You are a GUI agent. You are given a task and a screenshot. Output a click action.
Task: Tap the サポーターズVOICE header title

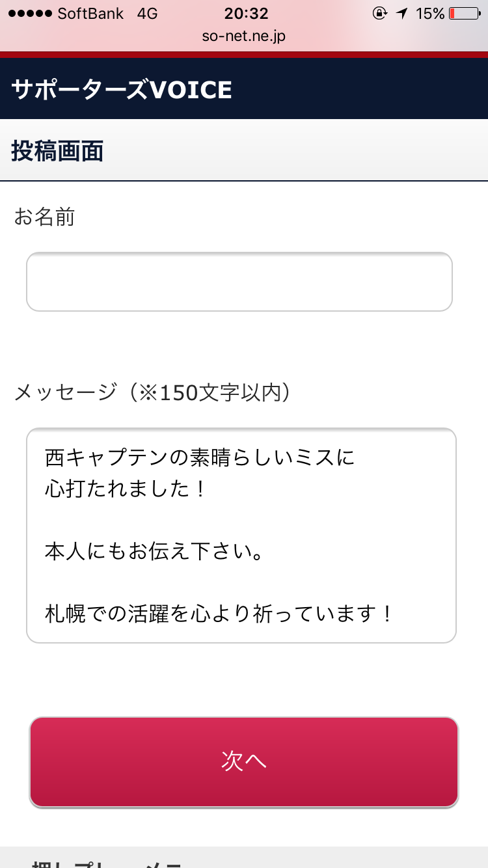122,90
